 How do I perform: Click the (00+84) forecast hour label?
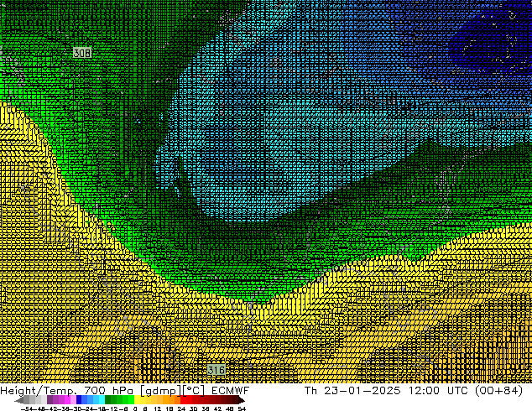498,391
